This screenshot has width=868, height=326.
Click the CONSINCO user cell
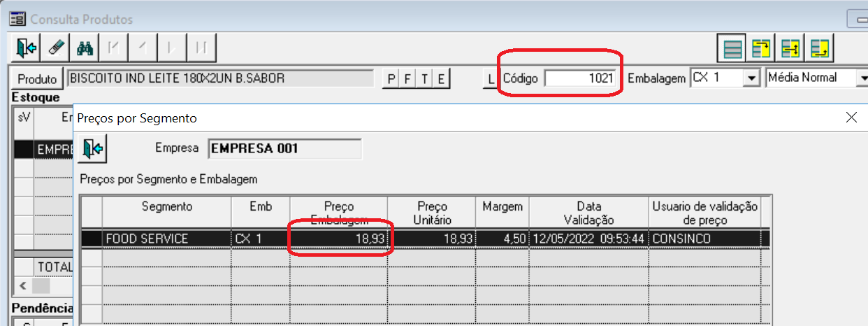(704, 239)
